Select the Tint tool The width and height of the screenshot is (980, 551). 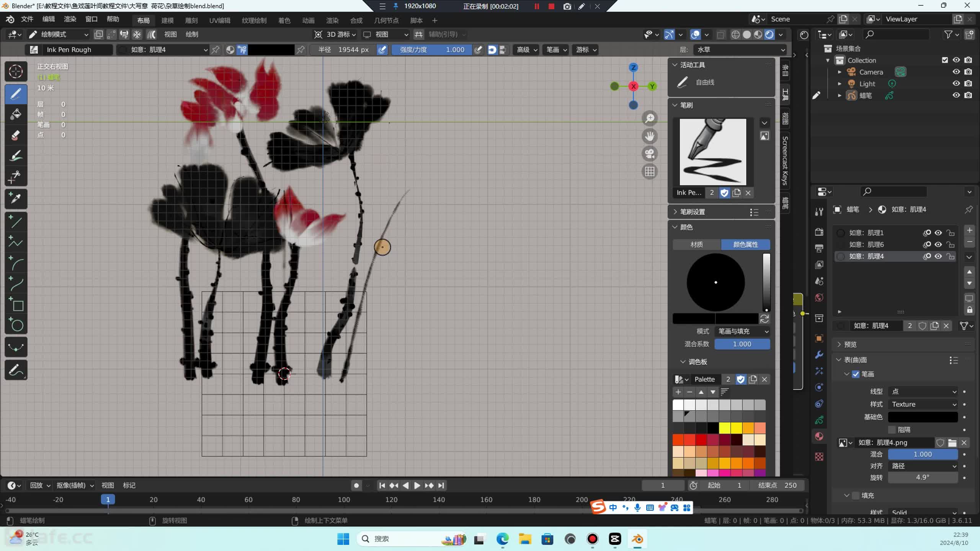(x=16, y=155)
